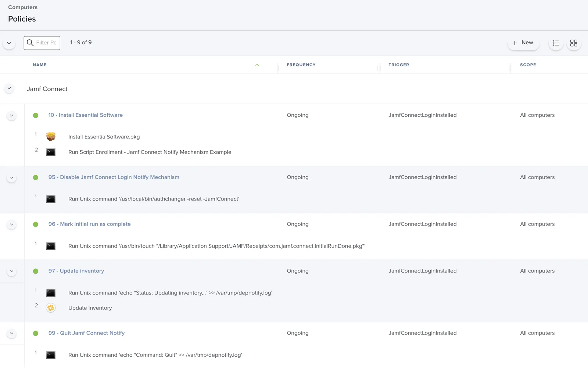Click the package icon for EssentialSoftware.pkg

(51, 136)
